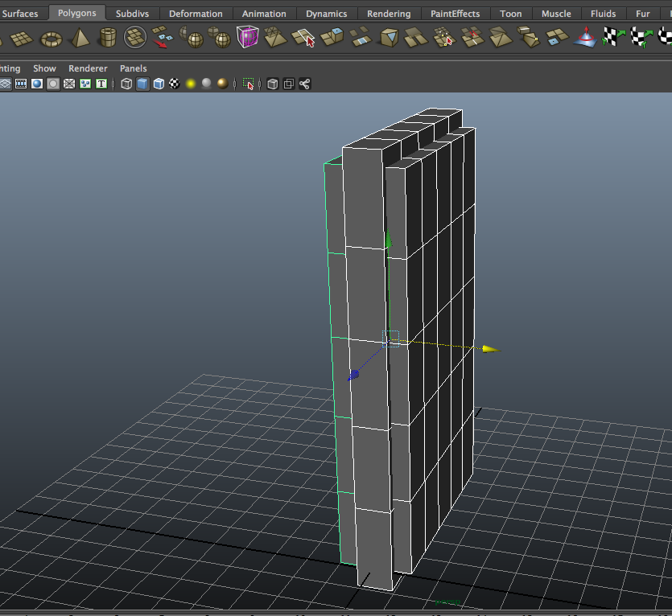The image size is (672, 616).
Task: Switch viewport to Wireframe cube display
Action: tap(126, 84)
